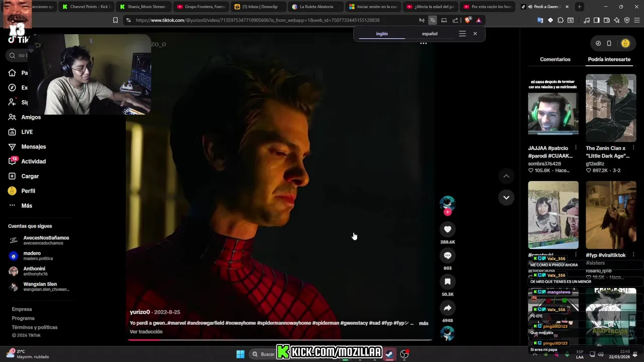644x362 pixels.
Task: Switch to La Ruleta Aleatoria browser tab
Action: click(316, 7)
